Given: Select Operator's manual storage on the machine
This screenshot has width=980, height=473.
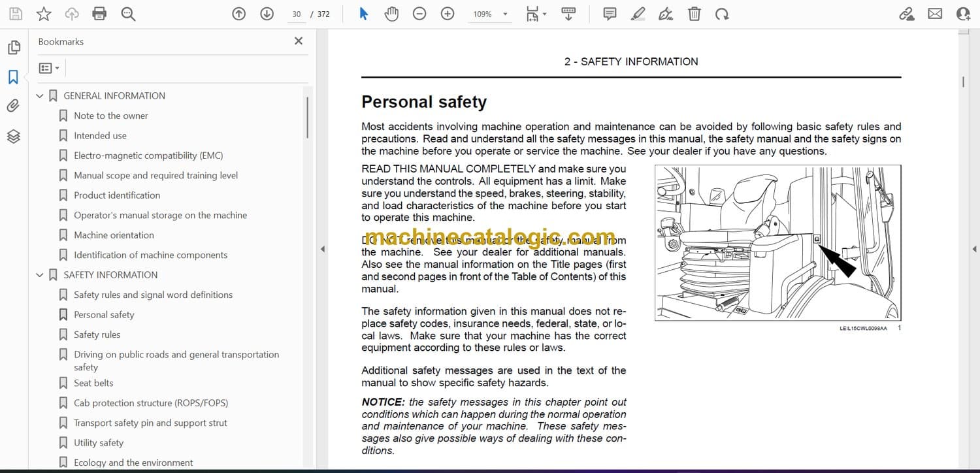Looking at the screenshot, I should 160,215.
